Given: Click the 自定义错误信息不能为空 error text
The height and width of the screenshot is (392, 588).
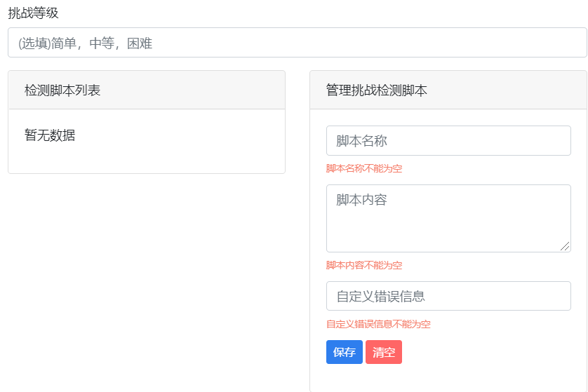Looking at the screenshot, I should pos(378,325).
